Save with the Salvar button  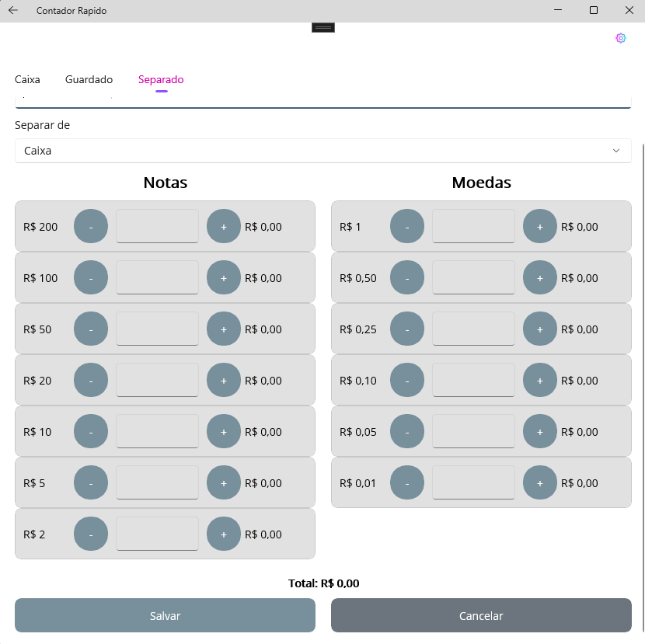coord(165,615)
